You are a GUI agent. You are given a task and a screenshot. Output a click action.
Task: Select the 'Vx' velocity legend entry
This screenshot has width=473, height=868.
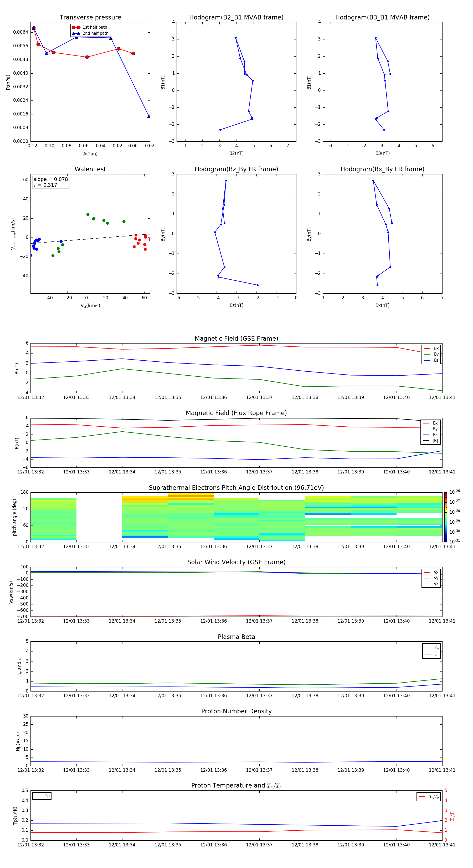coord(431,572)
